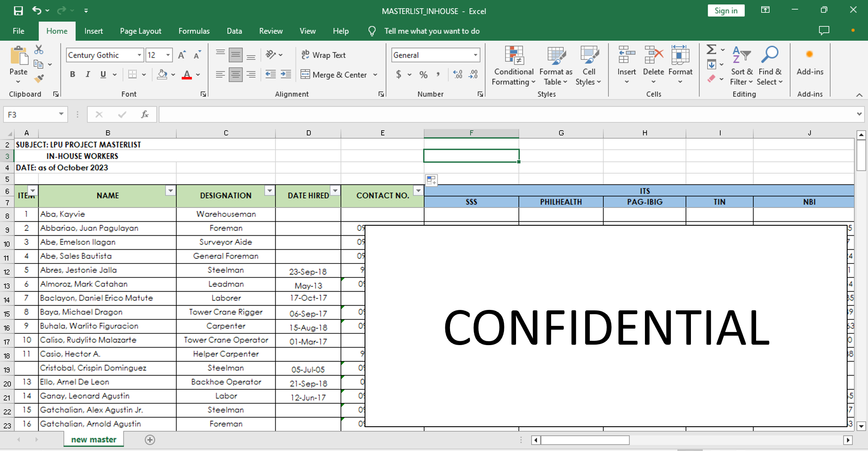Align cell text to the right
This screenshot has height=451, width=868.
pos(251,75)
